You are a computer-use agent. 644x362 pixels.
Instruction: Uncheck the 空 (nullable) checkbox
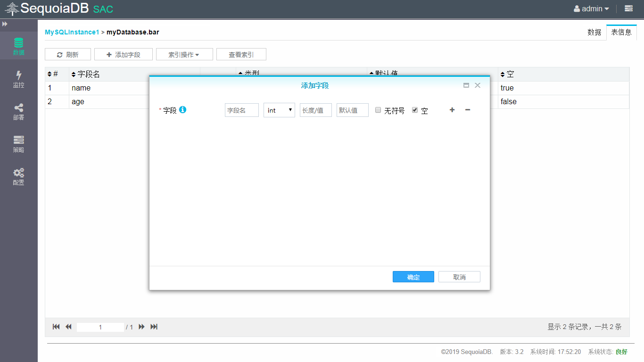click(x=415, y=110)
